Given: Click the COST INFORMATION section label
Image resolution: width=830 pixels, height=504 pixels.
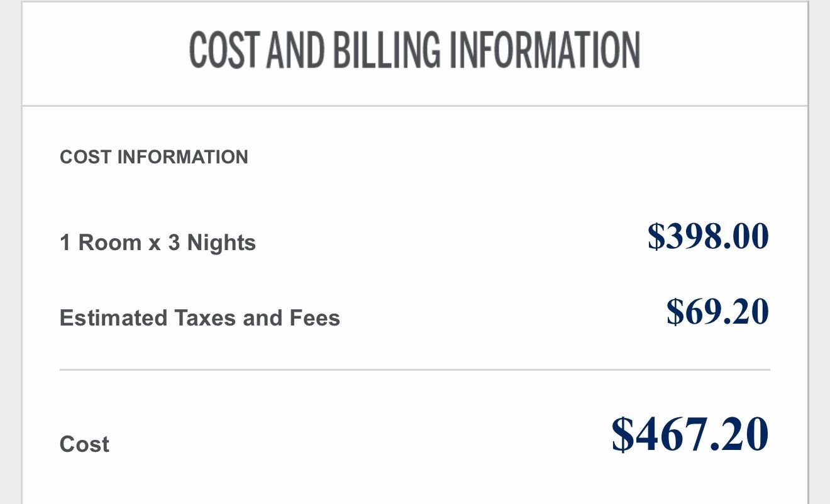Looking at the screenshot, I should [x=154, y=156].
